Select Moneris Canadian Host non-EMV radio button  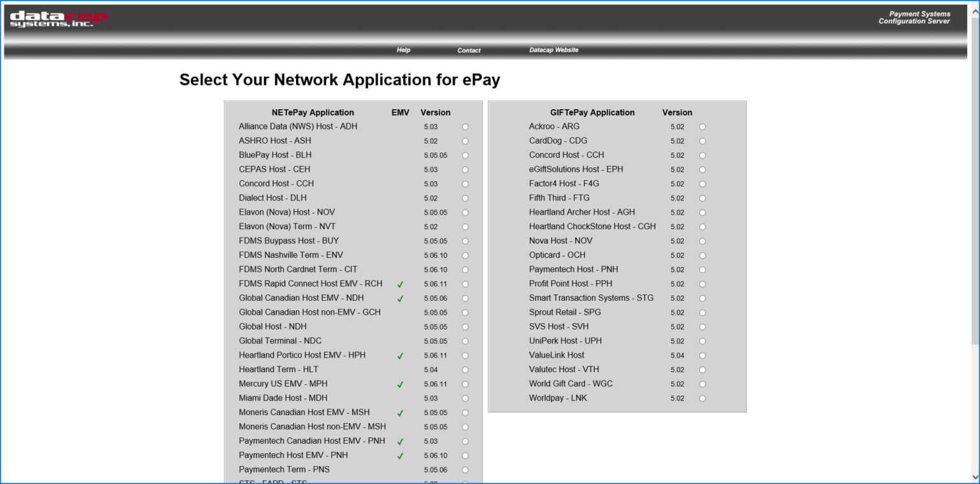point(465,427)
